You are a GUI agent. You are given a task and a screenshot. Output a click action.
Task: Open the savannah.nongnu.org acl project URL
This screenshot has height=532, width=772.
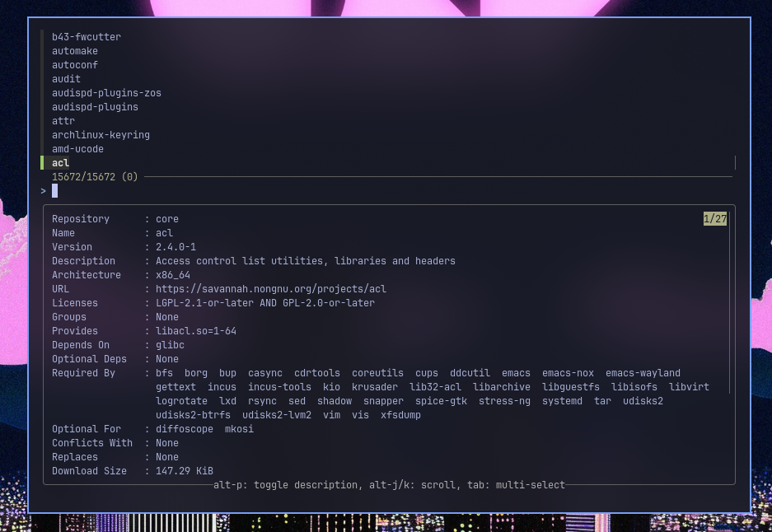tap(271, 289)
